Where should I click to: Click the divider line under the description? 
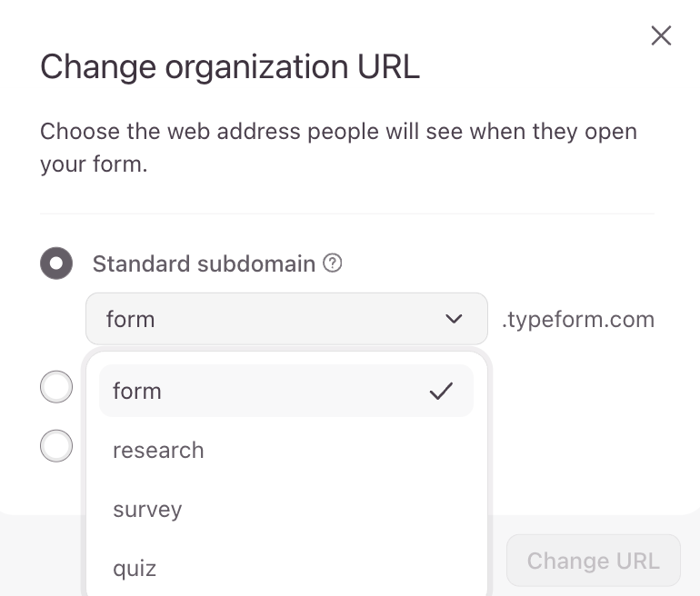tap(347, 214)
